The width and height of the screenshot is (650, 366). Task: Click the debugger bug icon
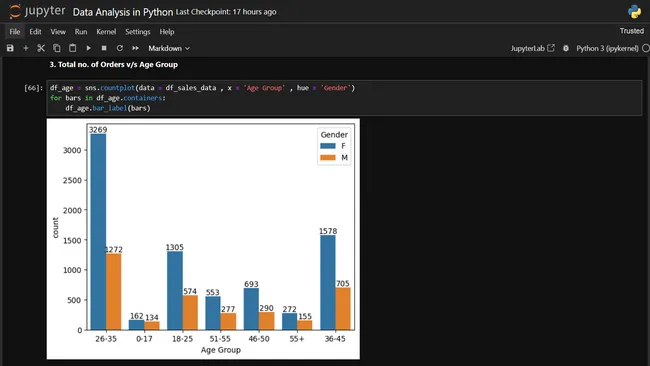[x=565, y=48]
